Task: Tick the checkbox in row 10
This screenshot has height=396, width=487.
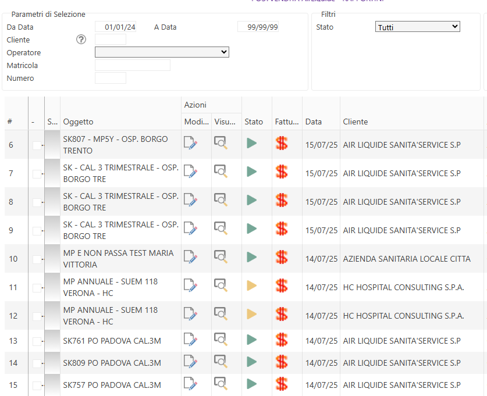Action: [x=37, y=259]
